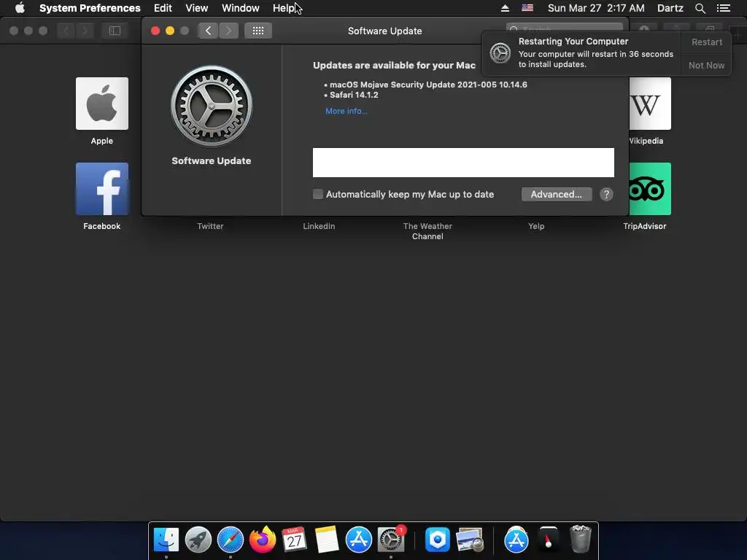Open the help question mark button
The height and width of the screenshot is (560, 747).
click(x=606, y=194)
